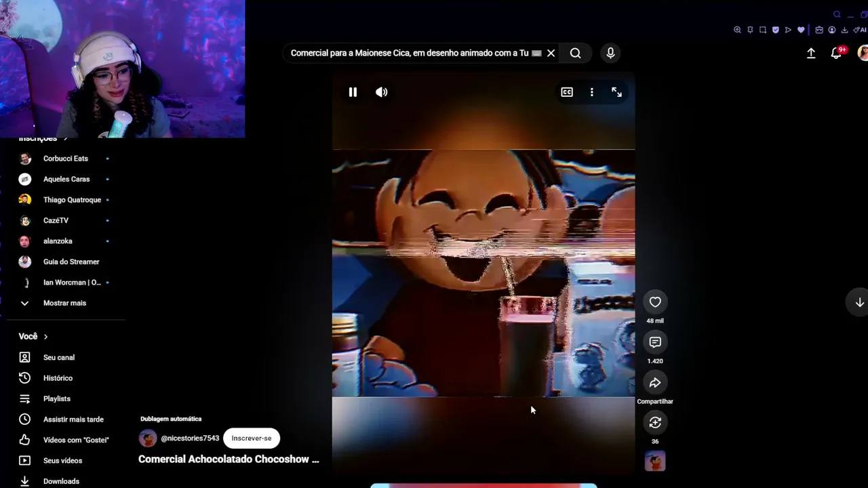Pause the Shorts video
868x488 pixels.
pos(353,92)
